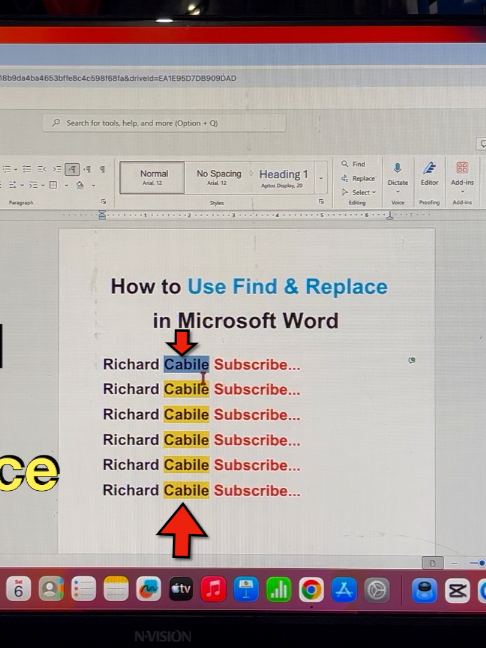Open Reminders from the Dock
Screen dimensions: 486x648
pyautogui.click(x=83, y=589)
